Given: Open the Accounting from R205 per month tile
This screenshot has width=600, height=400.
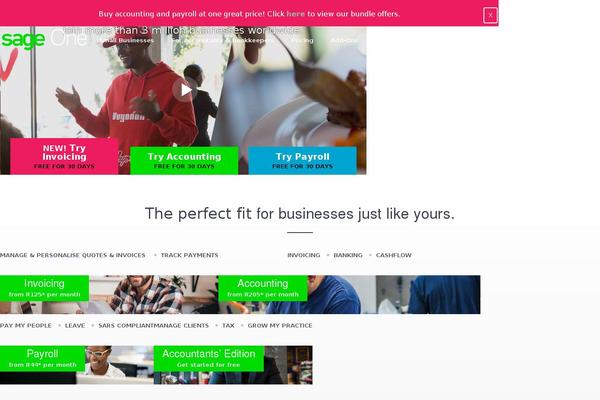Looking at the screenshot, I should 262,288.
